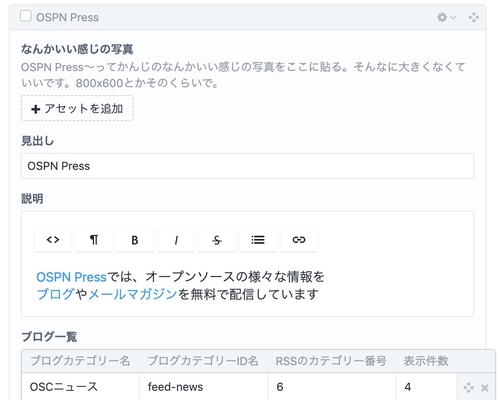Apply italic formatting in description
Viewport: 500px width, 400px height.
176,239
